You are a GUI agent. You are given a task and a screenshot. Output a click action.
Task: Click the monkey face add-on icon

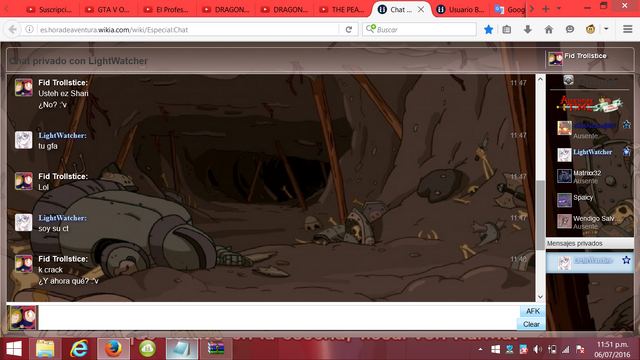click(x=590, y=29)
